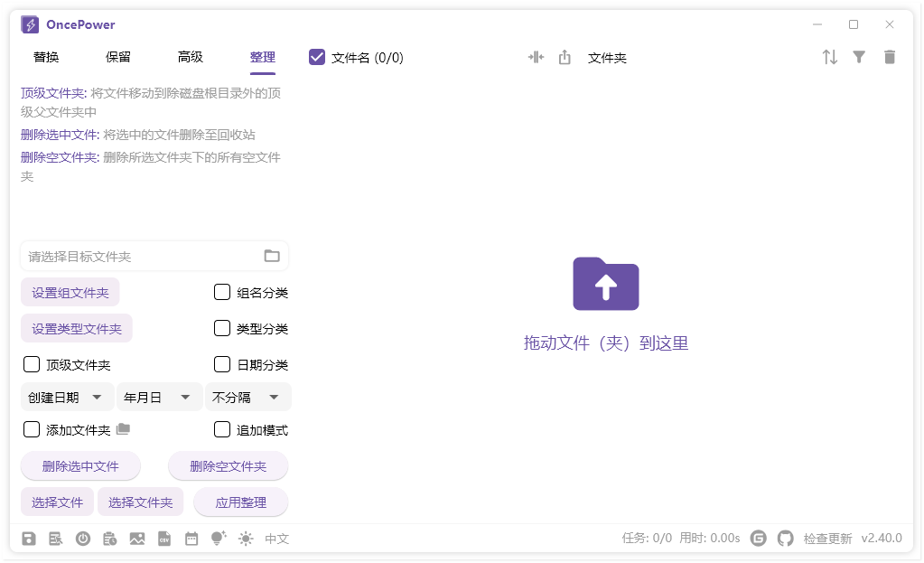The width and height of the screenshot is (924, 563).
Task: Click the power icon in the status bar
Action: tap(83, 538)
